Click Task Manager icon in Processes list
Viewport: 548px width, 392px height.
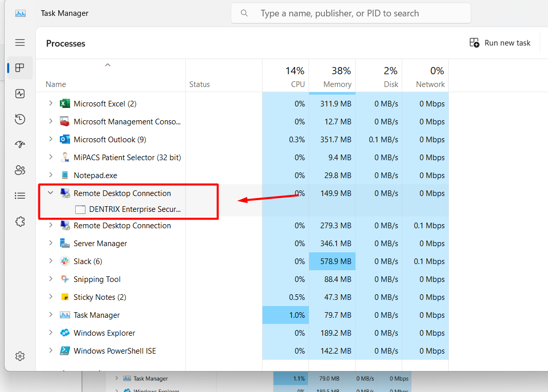[x=64, y=315]
